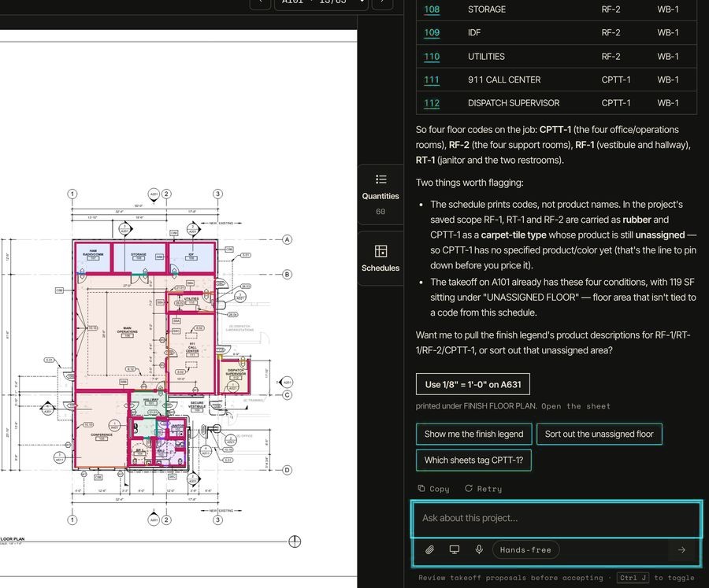Select the DISPATCH SUPERVISOR room name cell

pyautogui.click(x=514, y=103)
